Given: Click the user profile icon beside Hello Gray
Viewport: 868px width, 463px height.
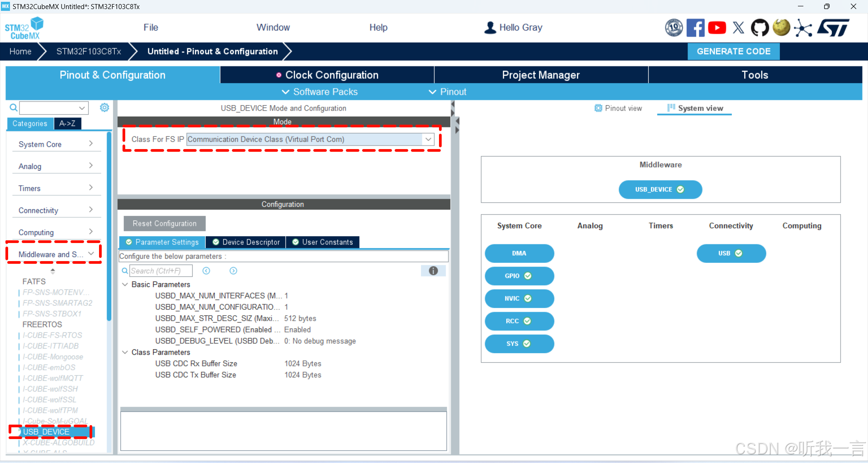Looking at the screenshot, I should [490, 28].
